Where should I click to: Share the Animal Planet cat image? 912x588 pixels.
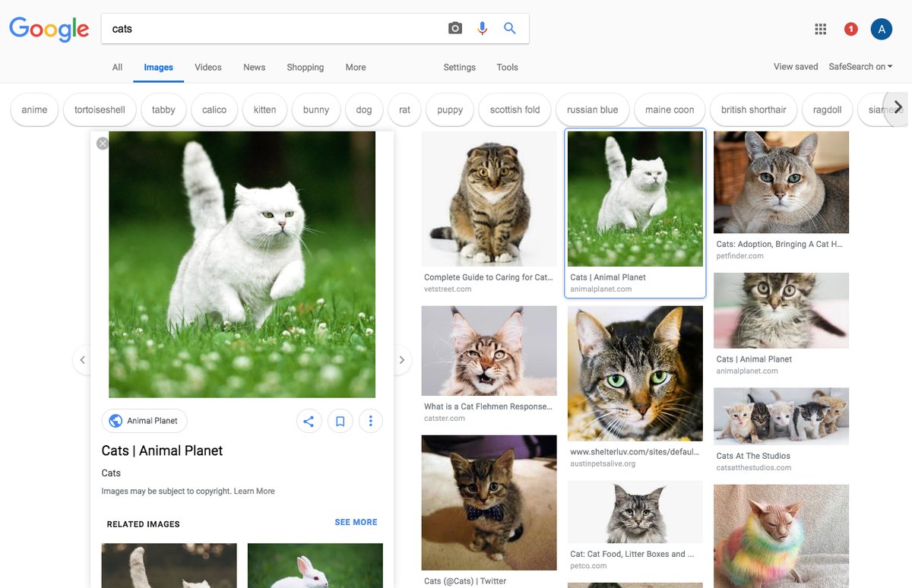coord(309,421)
